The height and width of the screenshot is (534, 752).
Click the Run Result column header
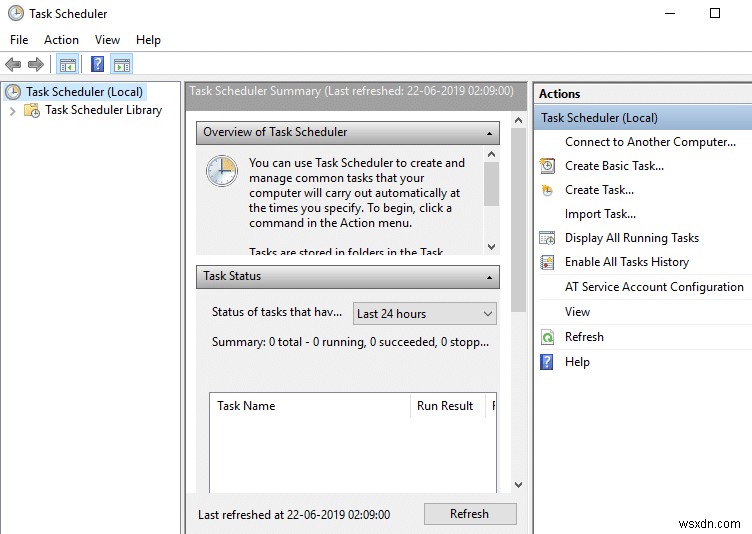click(448, 406)
